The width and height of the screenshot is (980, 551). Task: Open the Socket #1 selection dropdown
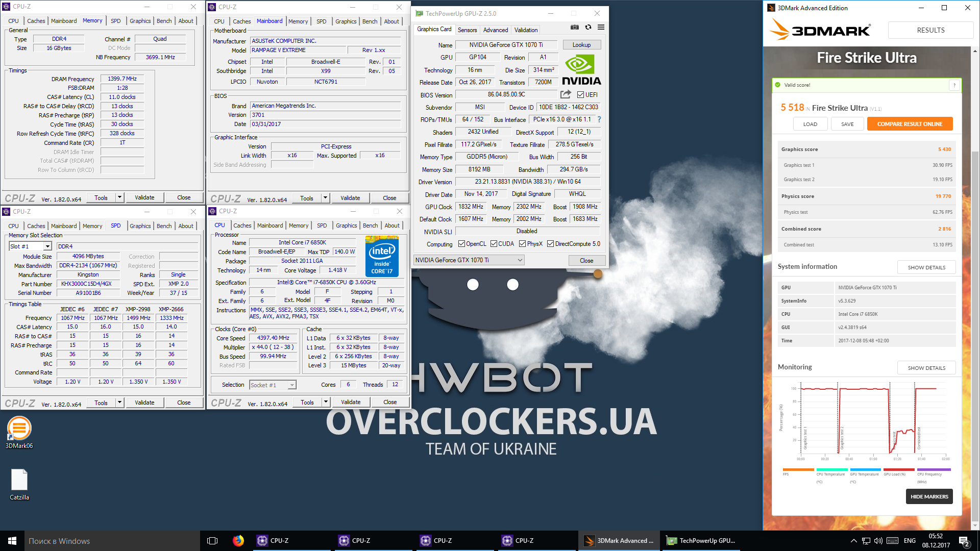click(x=273, y=385)
